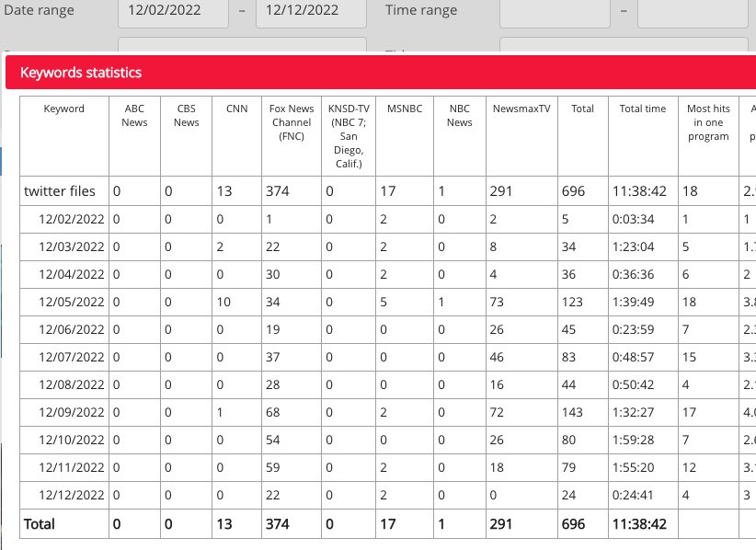Click the Keywords statistics red header bar
This screenshot has width=756, height=550.
[368, 72]
